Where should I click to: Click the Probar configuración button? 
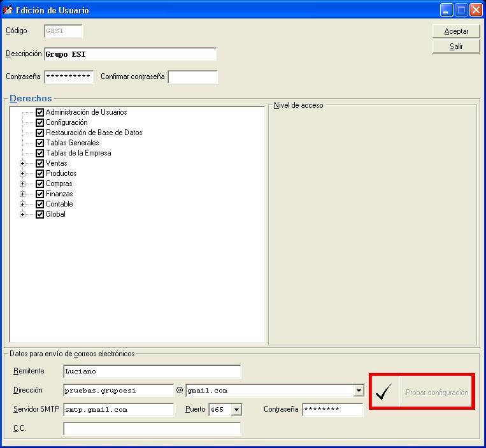(x=437, y=393)
